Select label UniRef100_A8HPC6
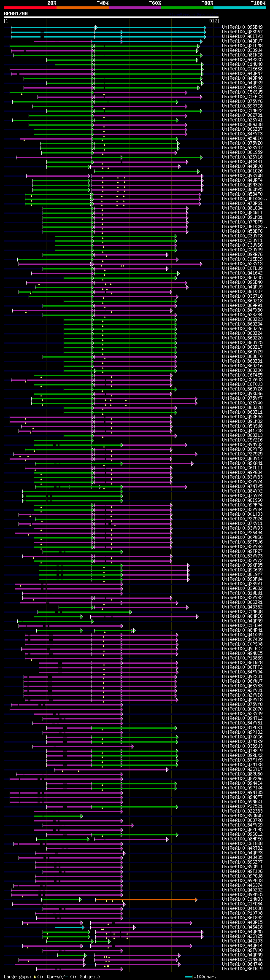Screen dimensions: 270x980 pyautogui.click(x=242, y=617)
